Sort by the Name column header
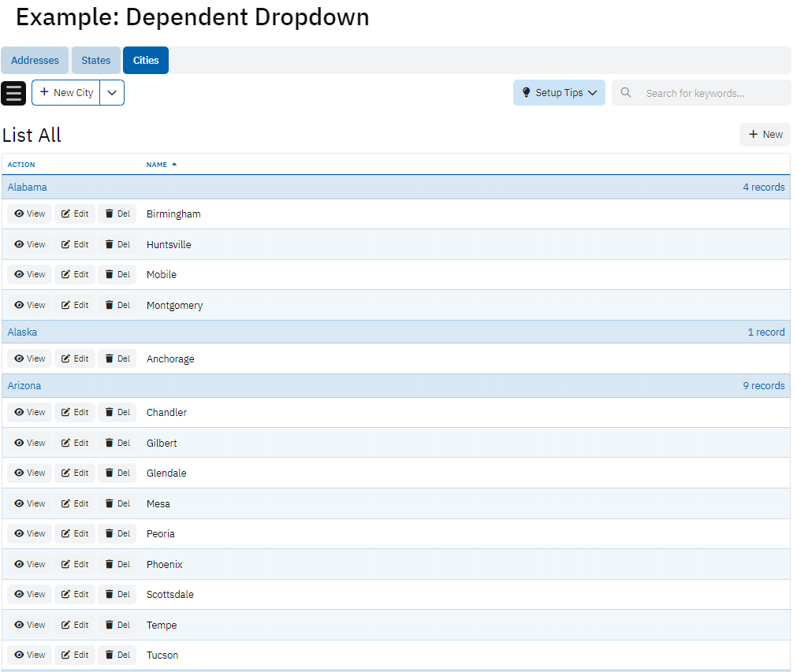797x672 pixels. [157, 165]
